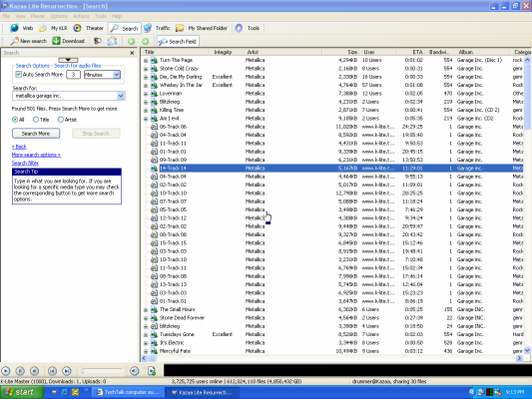
Task: Open the Player menu
Action: [x=38, y=16]
